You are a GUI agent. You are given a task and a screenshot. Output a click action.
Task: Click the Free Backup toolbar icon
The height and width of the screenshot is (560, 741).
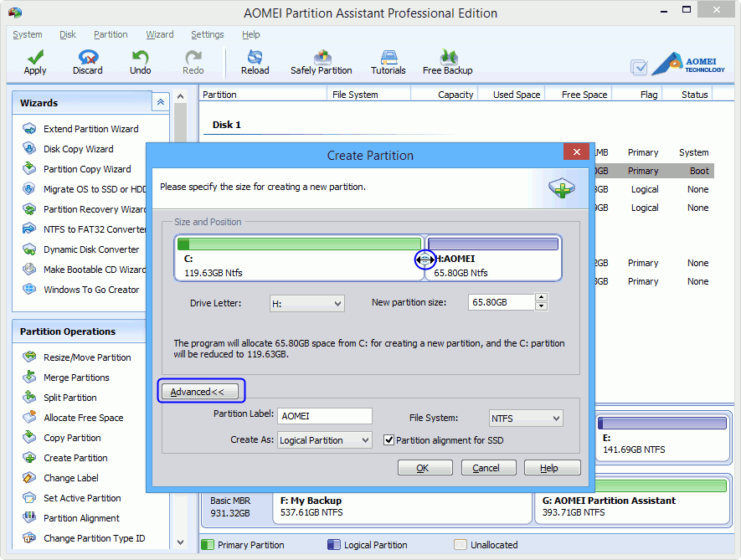coord(448,57)
